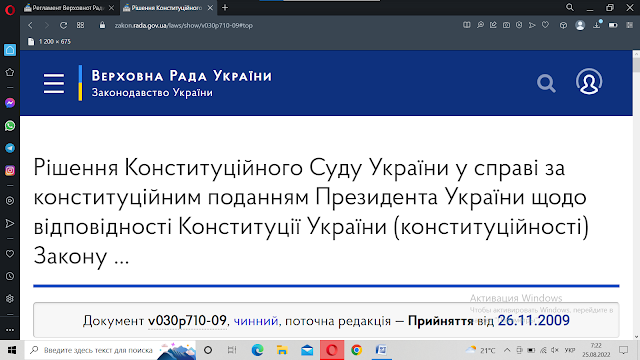This screenshot has width=640, height=360.
Task: Open the site search magnifier
Action: 546,83
